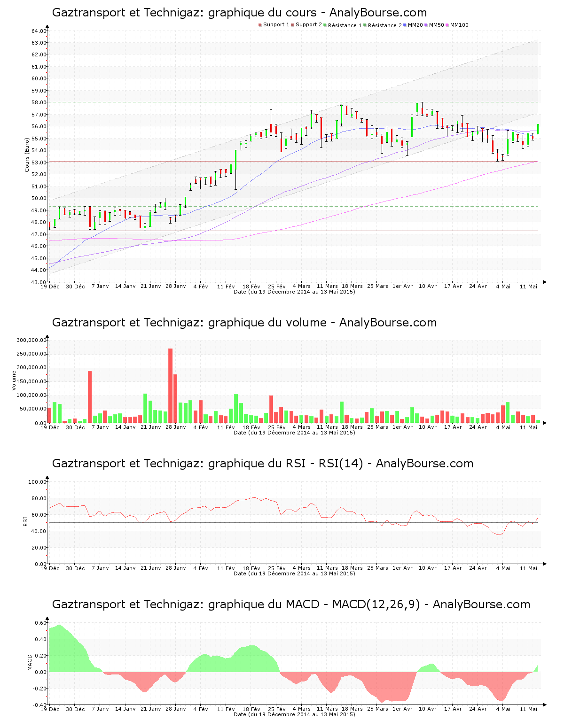
Task: Click the blue MM20 legend swatch
Action: (x=405, y=25)
